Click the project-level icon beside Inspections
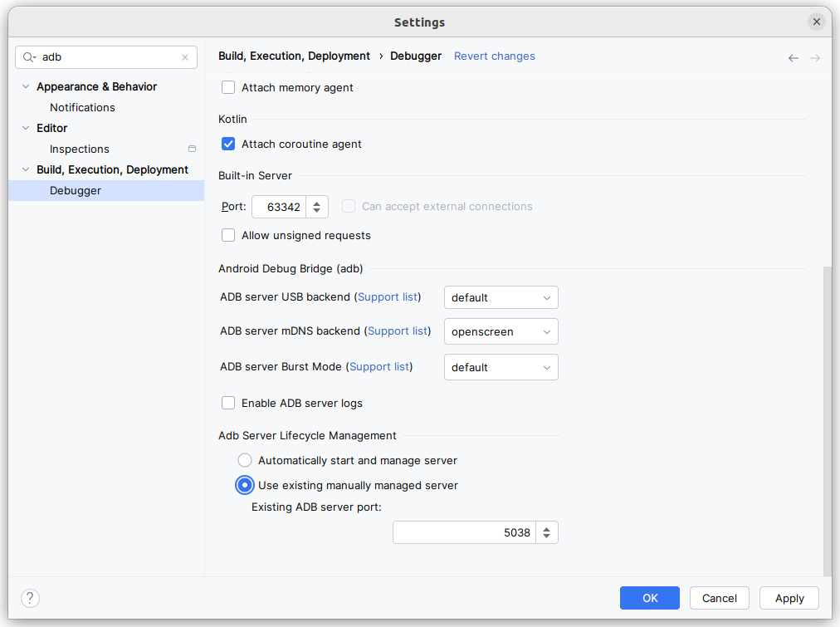840x627 pixels. point(192,149)
